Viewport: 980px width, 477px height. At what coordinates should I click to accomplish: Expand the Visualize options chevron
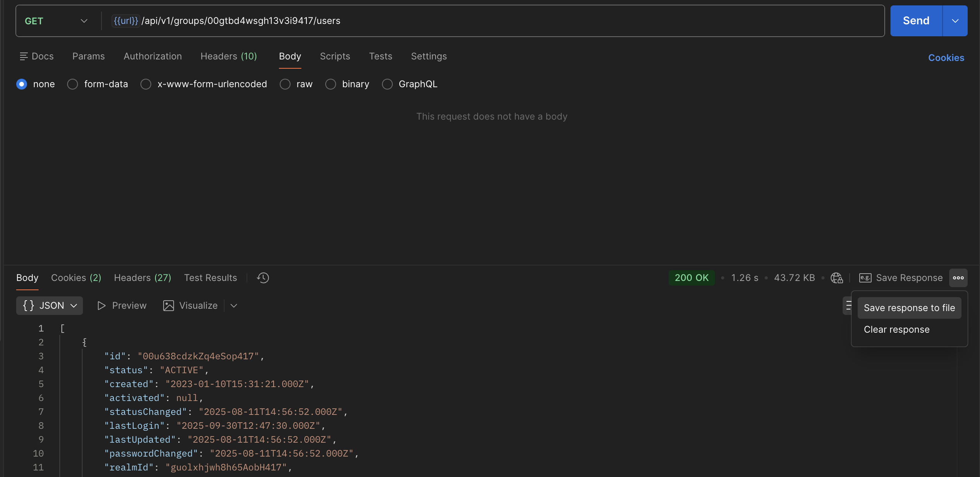pyautogui.click(x=234, y=306)
